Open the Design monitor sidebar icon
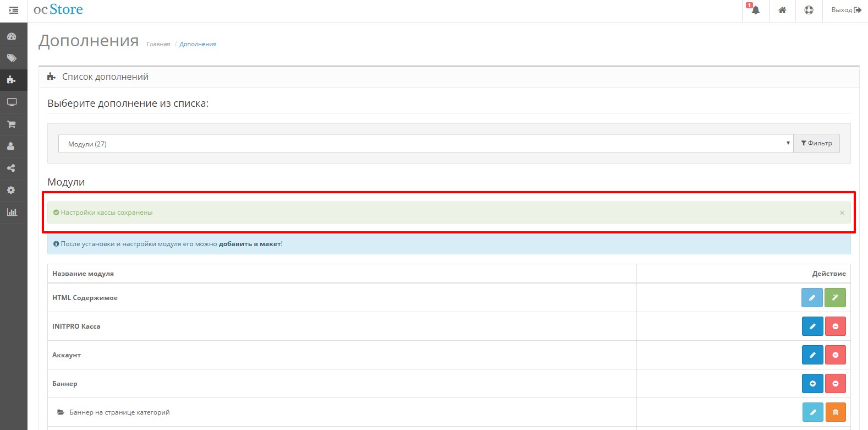Screen dimensions: 868x430 pos(12,102)
